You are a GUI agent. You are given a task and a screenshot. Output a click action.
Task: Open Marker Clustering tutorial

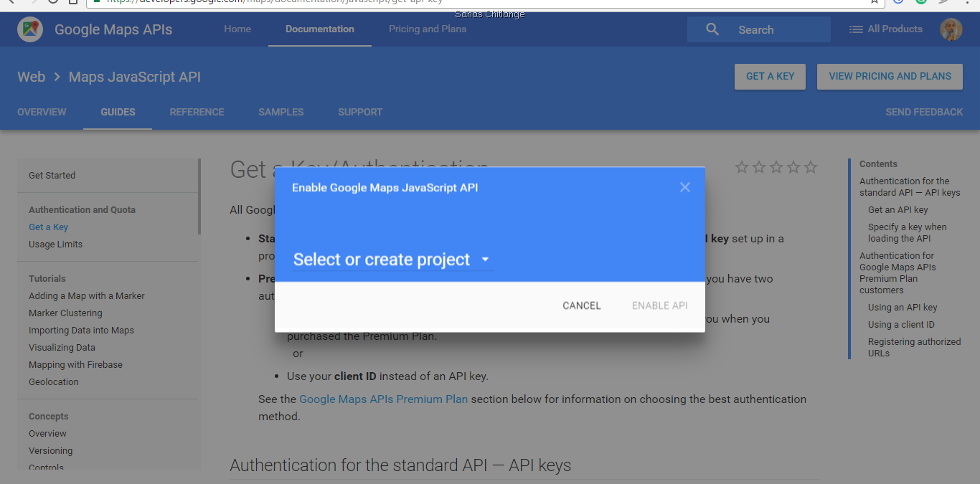point(65,313)
